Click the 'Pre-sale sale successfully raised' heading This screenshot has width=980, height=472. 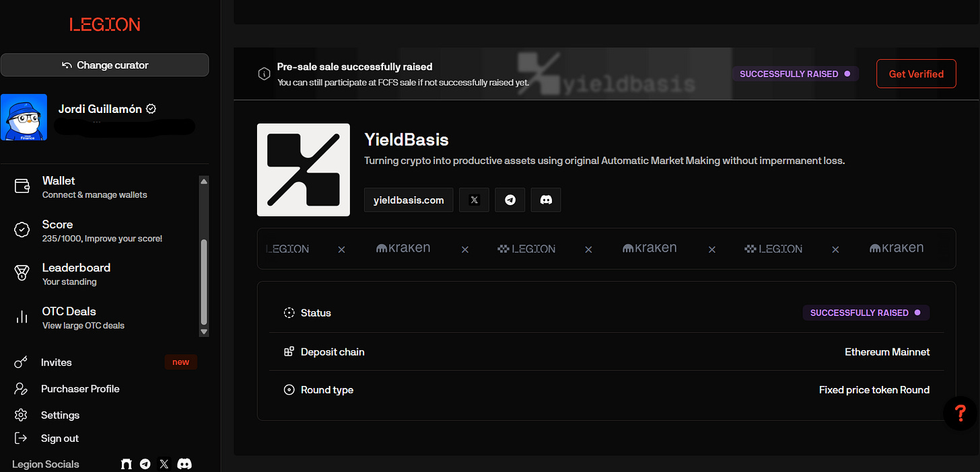[355, 67]
